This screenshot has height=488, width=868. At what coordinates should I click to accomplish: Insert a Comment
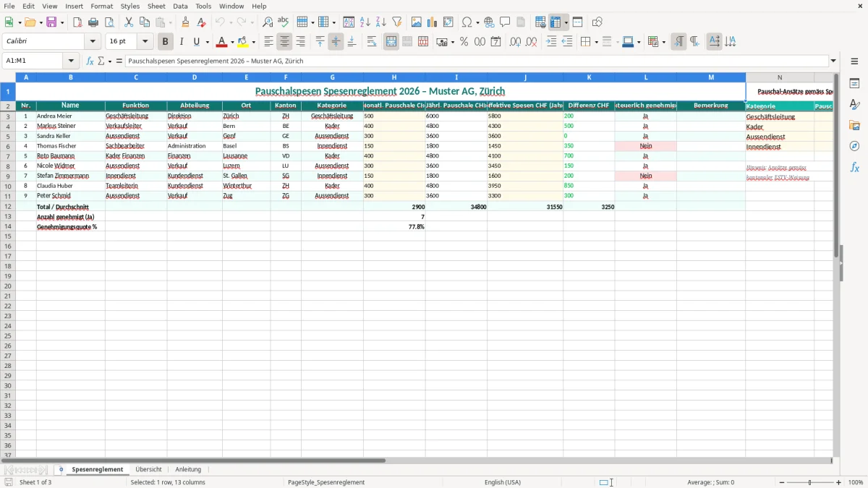(505, 22)
